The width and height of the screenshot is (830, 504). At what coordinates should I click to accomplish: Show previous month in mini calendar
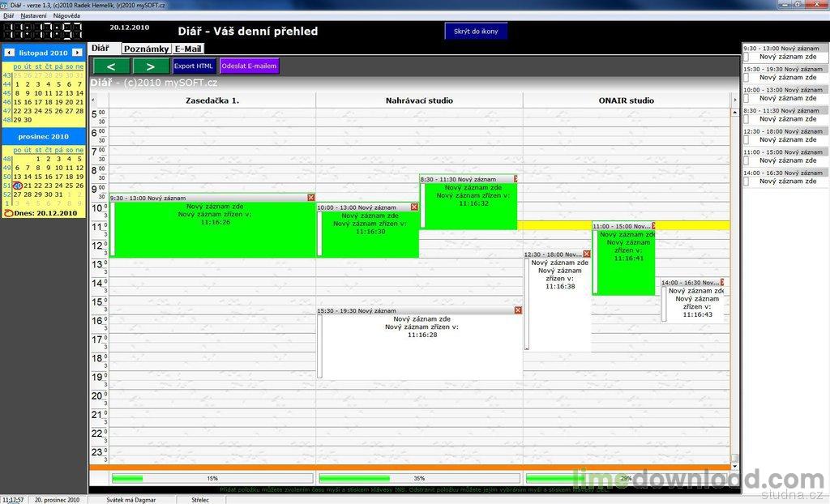click(x=8, y=53)
